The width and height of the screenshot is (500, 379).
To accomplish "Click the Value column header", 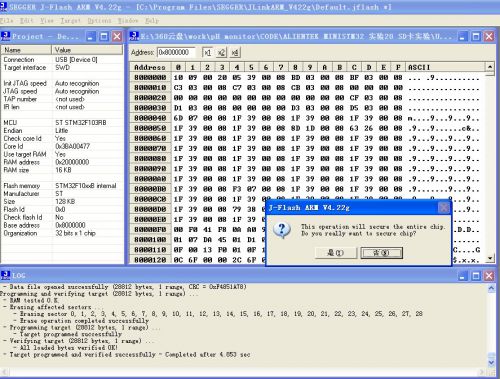I will (x=87, y=50).
